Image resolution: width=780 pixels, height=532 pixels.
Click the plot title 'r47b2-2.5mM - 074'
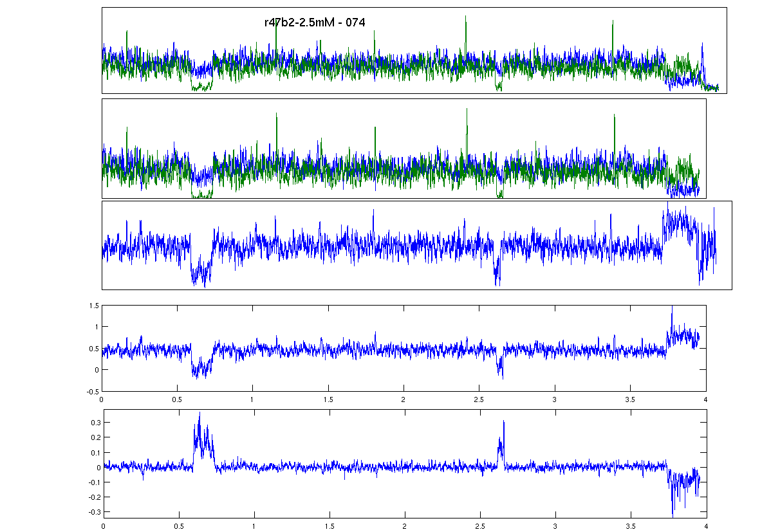point(315,23)
